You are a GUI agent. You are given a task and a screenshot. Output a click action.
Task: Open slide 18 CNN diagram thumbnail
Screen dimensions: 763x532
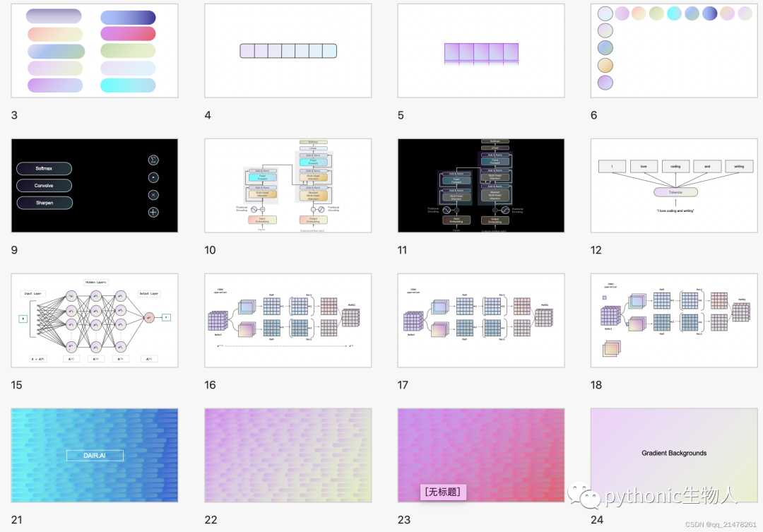675,320
